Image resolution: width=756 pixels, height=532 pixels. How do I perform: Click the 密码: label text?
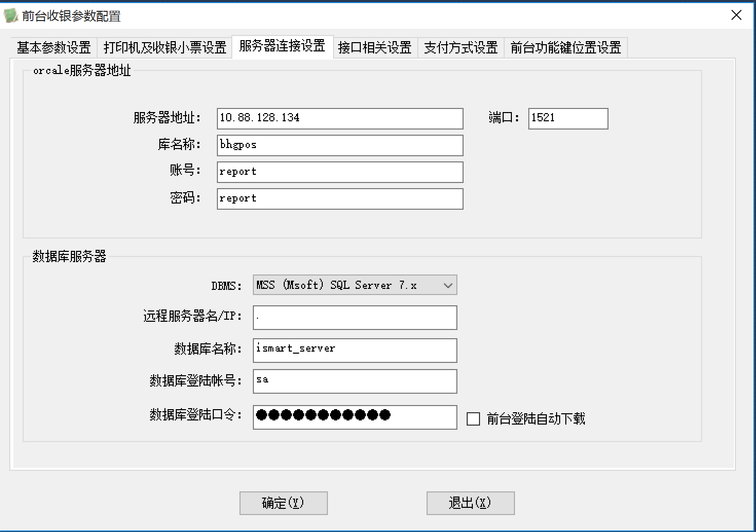tap(185, 198)
